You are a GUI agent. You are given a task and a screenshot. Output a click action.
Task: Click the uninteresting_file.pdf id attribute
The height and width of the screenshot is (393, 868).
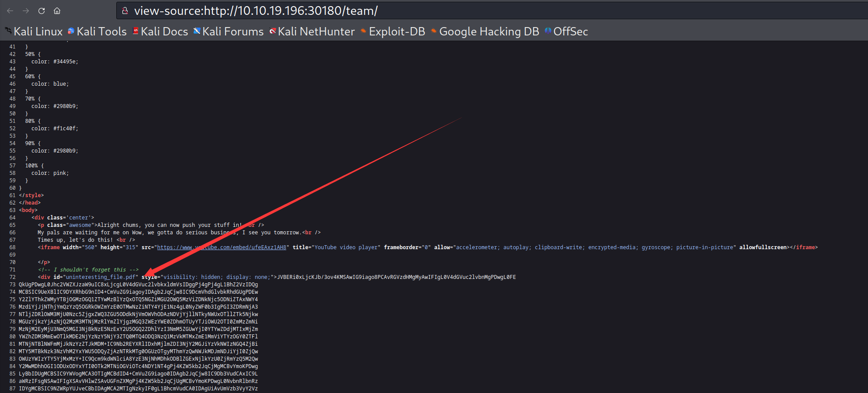(x=101, y=277)
